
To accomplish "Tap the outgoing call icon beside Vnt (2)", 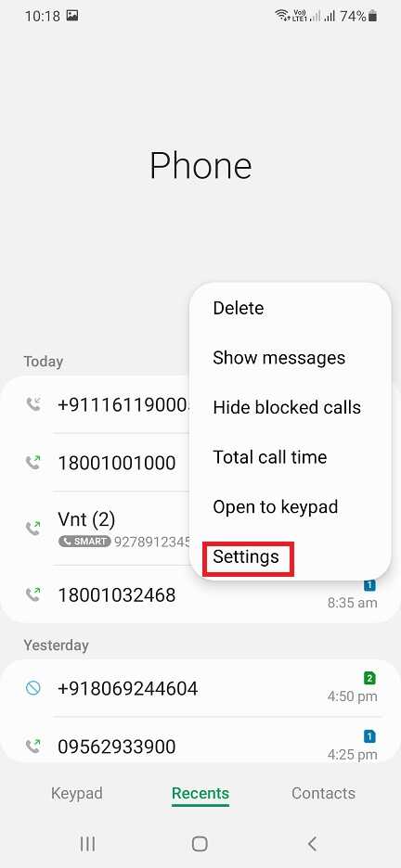I will pyautogui.click(x=33, y=528).
